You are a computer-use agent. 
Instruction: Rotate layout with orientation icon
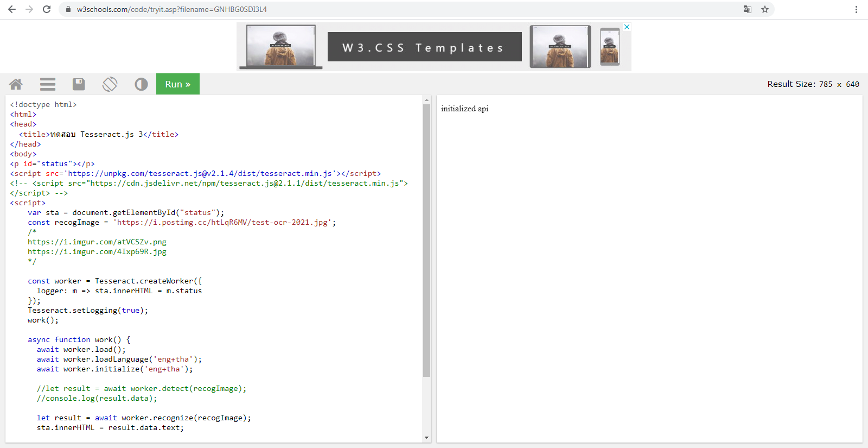(110, 84)
